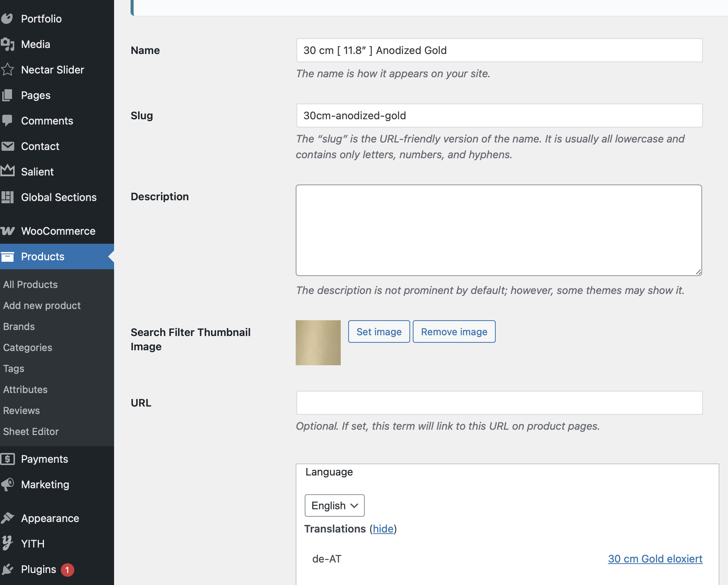
Task: Hide the Translations section
Action: click(383, 529)
